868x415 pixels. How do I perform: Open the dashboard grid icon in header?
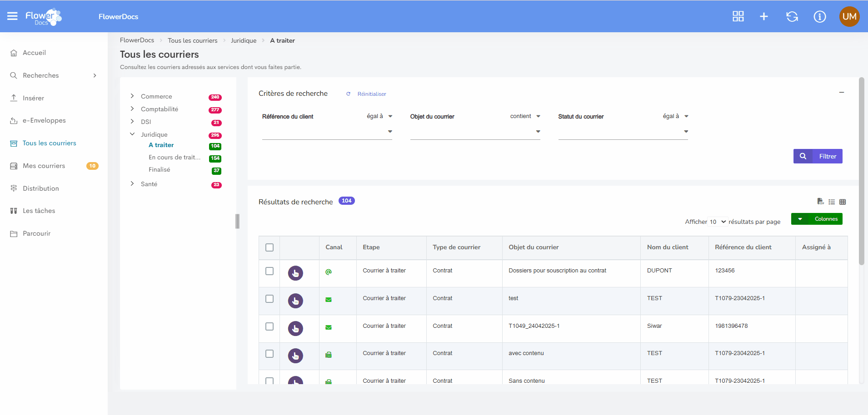(738, 16)
